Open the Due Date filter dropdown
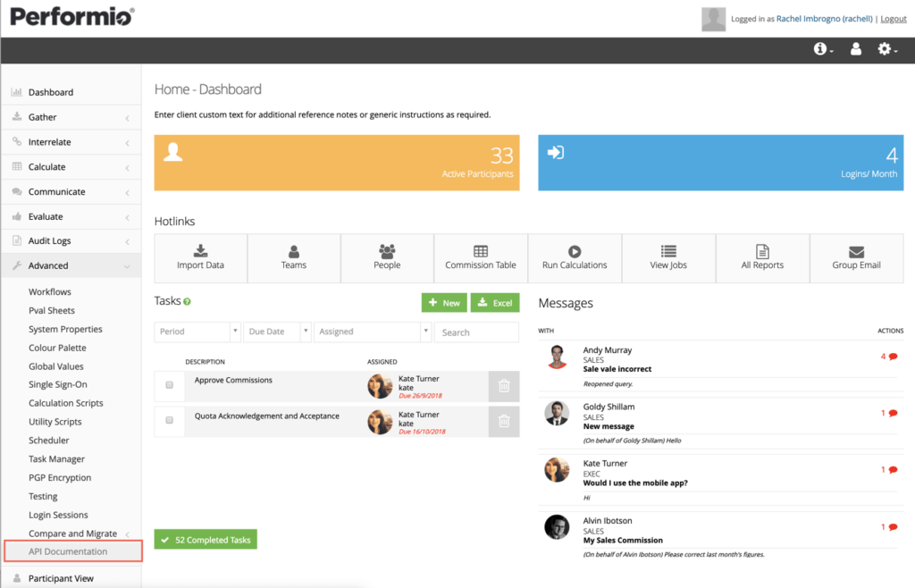 click(277, 332)
